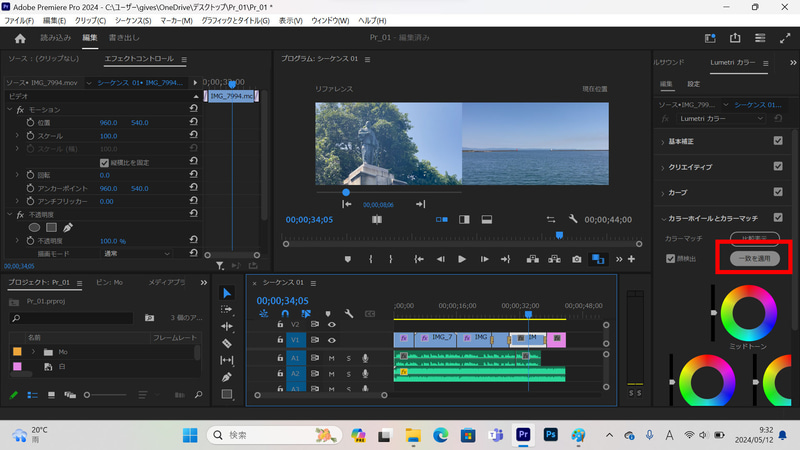
Task: Uncheck the 顔検出 checkbox
Action: (671, 258)
